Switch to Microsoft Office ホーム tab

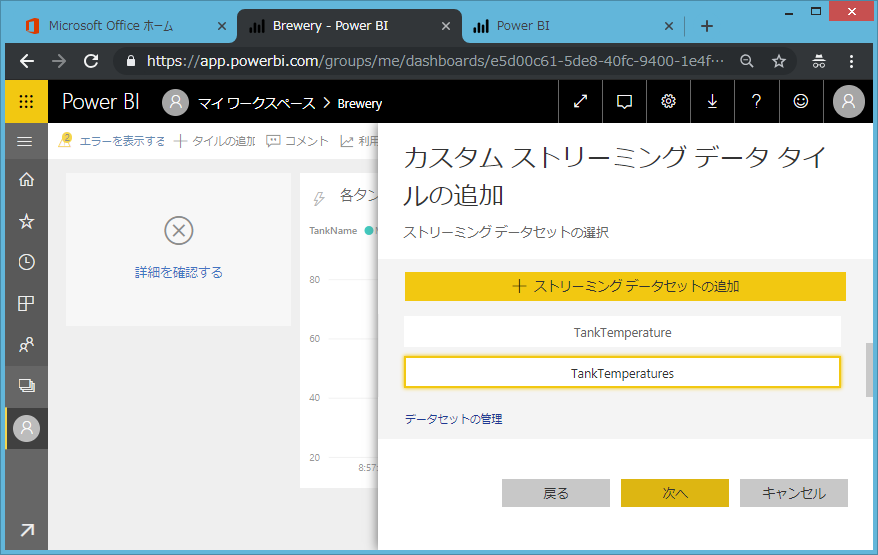tap(111, 26)
